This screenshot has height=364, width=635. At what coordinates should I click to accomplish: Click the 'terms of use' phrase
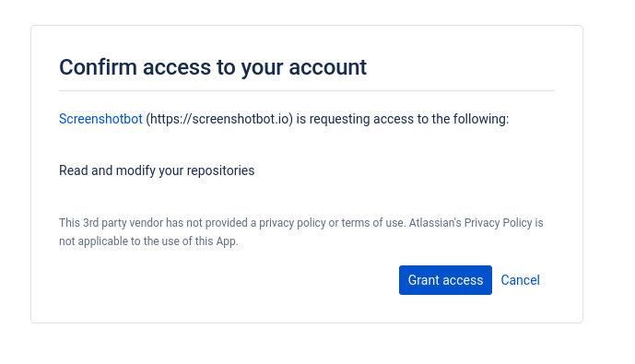tap(372, 223)
